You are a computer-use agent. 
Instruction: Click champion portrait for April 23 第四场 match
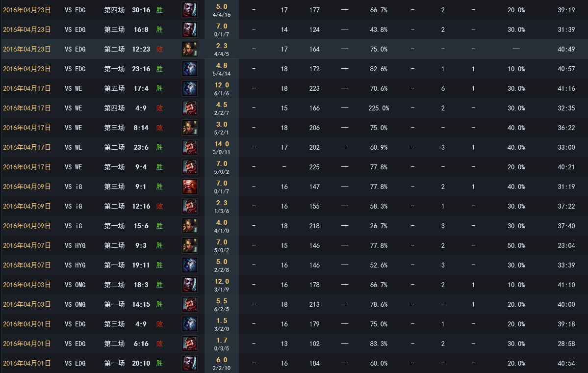(x=190, y=10)
